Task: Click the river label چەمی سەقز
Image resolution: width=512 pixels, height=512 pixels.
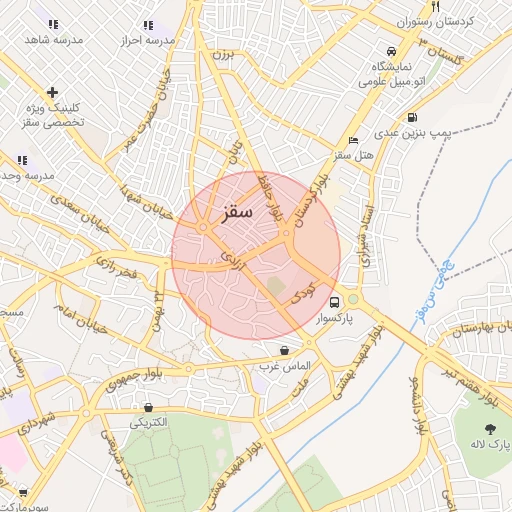Action: pos(437,292)
